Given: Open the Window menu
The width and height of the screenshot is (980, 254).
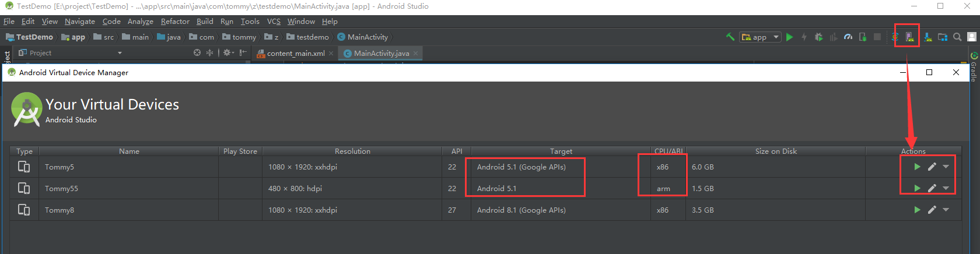Looking at the screenshot, I should click(x=301, y=22).
